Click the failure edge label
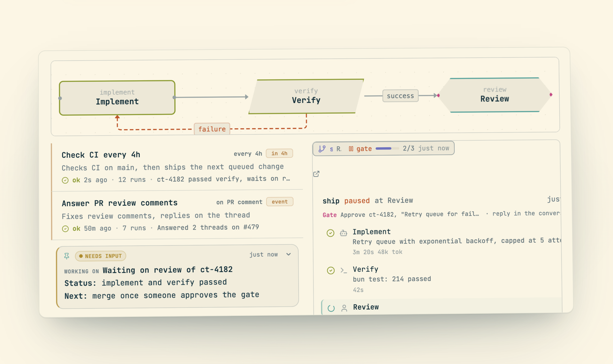The height and width of the screenshot is (364, 613). click(x=212, y=129)
